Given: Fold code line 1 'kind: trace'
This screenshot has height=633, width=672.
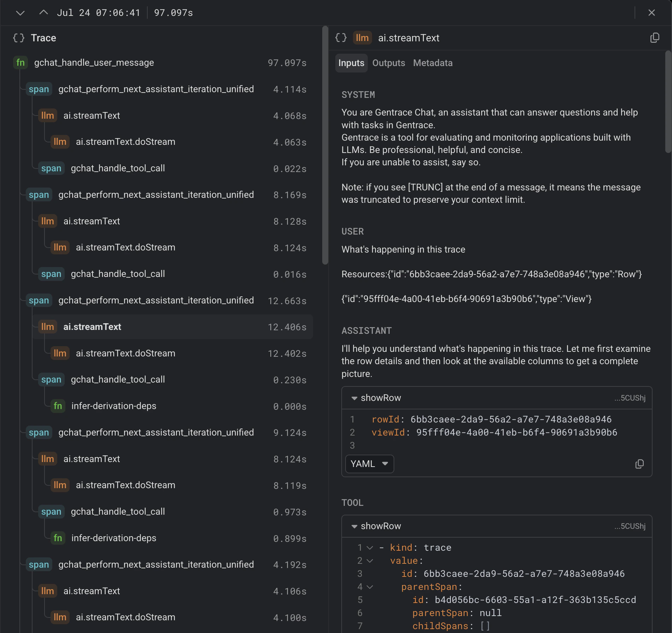Looking at the screenshot, I should [370, 548].
